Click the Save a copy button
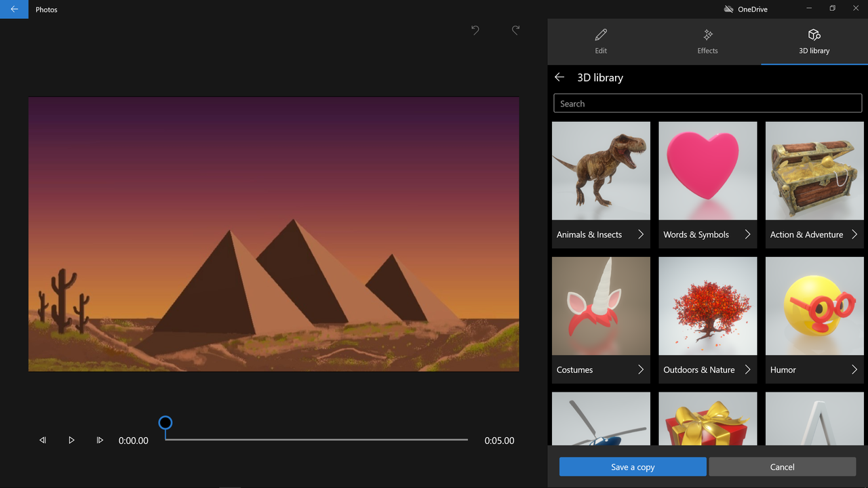The height and width of the screenshot is (488, 868). 633,467
